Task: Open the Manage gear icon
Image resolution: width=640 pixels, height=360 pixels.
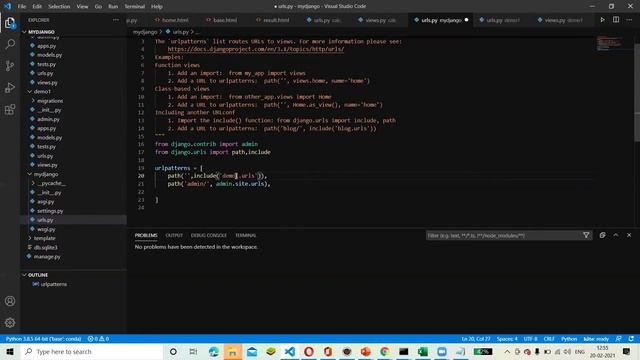Action: 10,323
